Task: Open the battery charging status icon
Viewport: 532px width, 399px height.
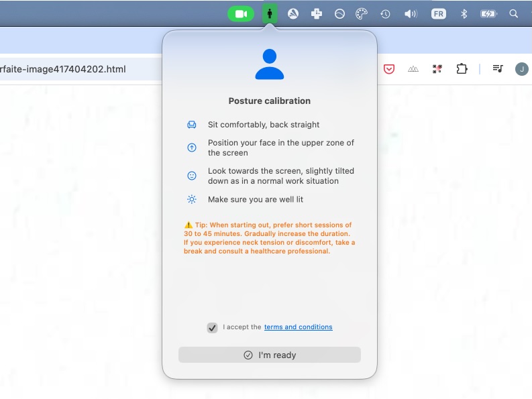Action: (x=488, y=14)
